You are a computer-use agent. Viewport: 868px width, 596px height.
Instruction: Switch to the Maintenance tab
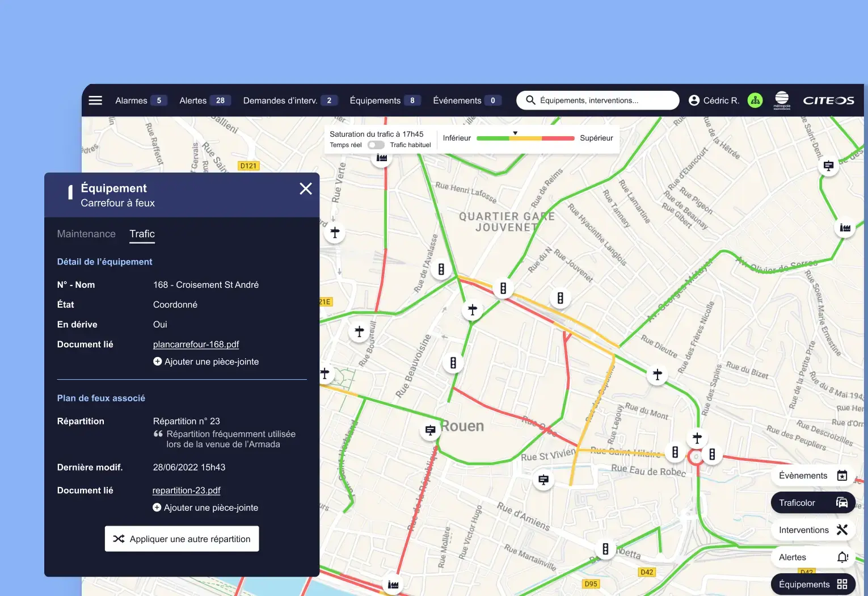click(x=86, y=234)
